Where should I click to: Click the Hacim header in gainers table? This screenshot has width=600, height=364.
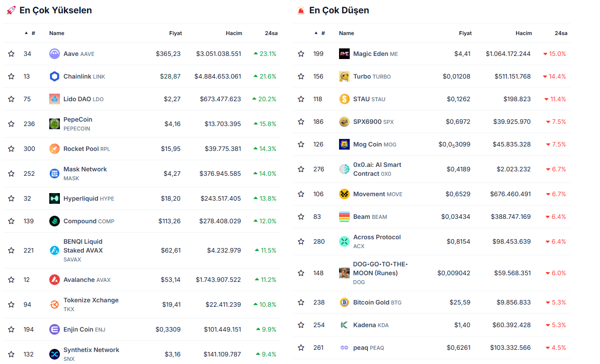pos(234,33)
